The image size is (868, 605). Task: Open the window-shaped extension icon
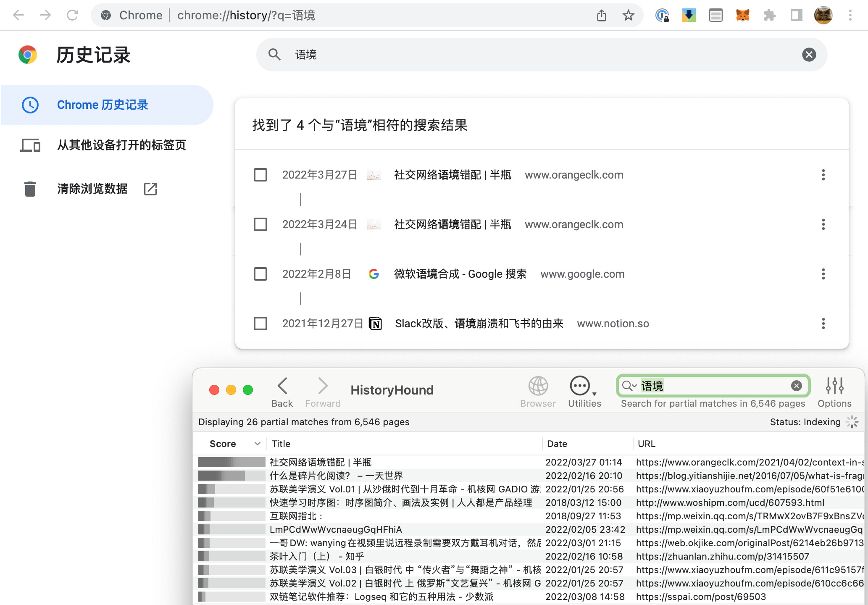point(716,16)
